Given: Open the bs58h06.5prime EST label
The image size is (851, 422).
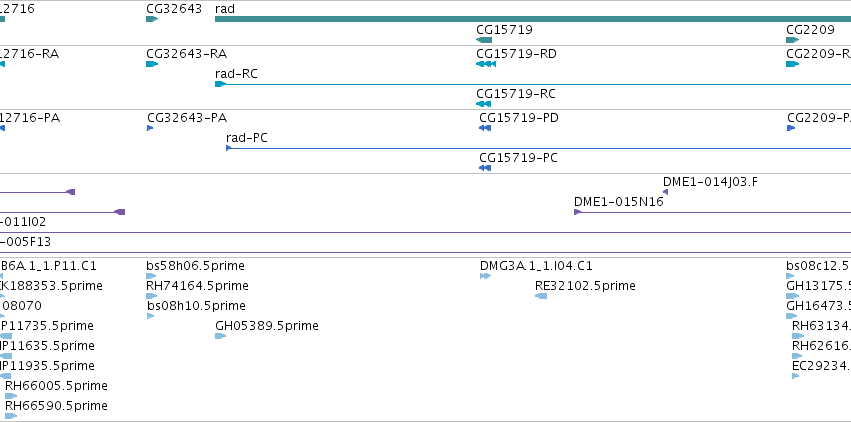Looking at the screenshot, I should point(195,266).
